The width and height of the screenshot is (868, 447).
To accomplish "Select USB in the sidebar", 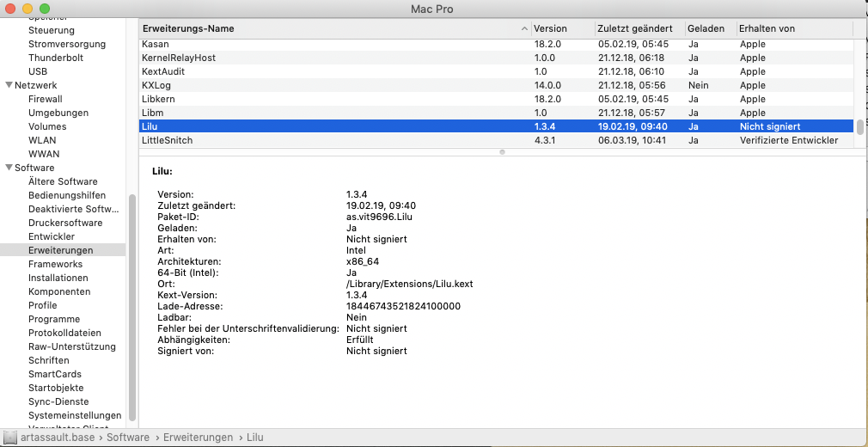I will pos(38,71).
